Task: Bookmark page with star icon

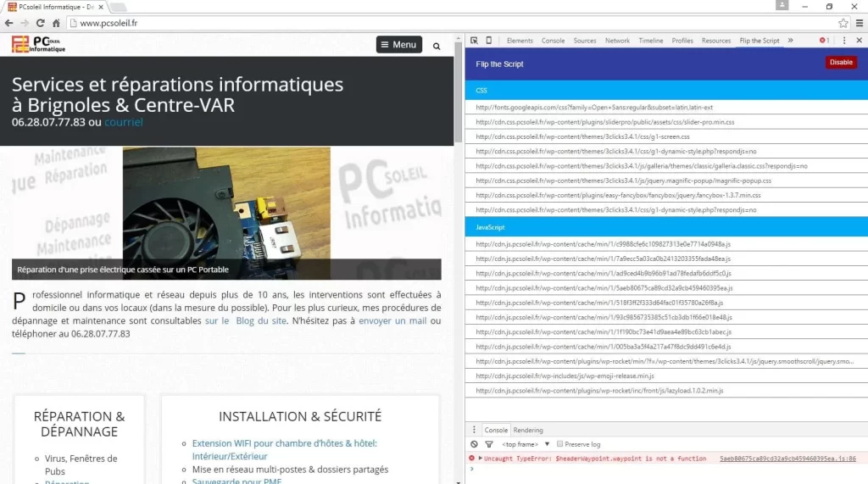Action: coord(843,23)
